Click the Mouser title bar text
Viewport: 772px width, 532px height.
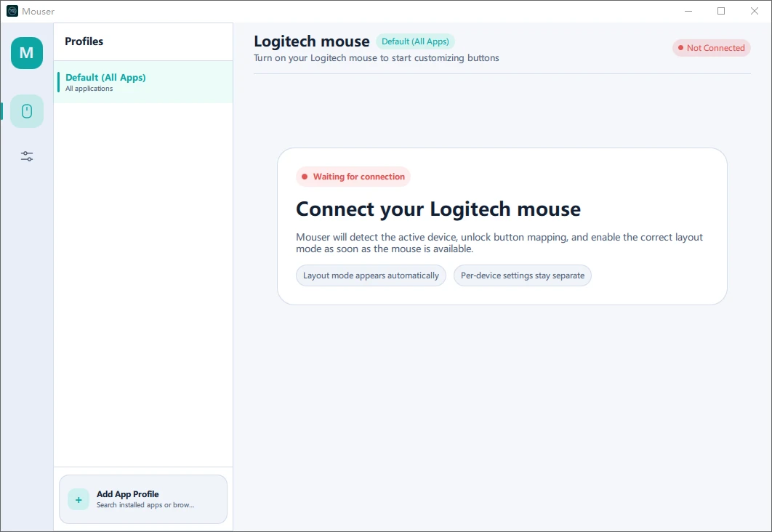[x=40, y=11]
